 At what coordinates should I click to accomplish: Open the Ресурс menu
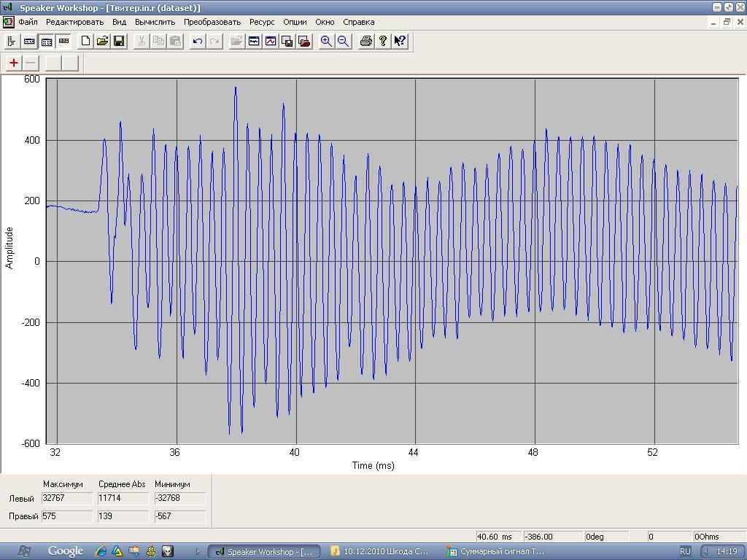262,22
